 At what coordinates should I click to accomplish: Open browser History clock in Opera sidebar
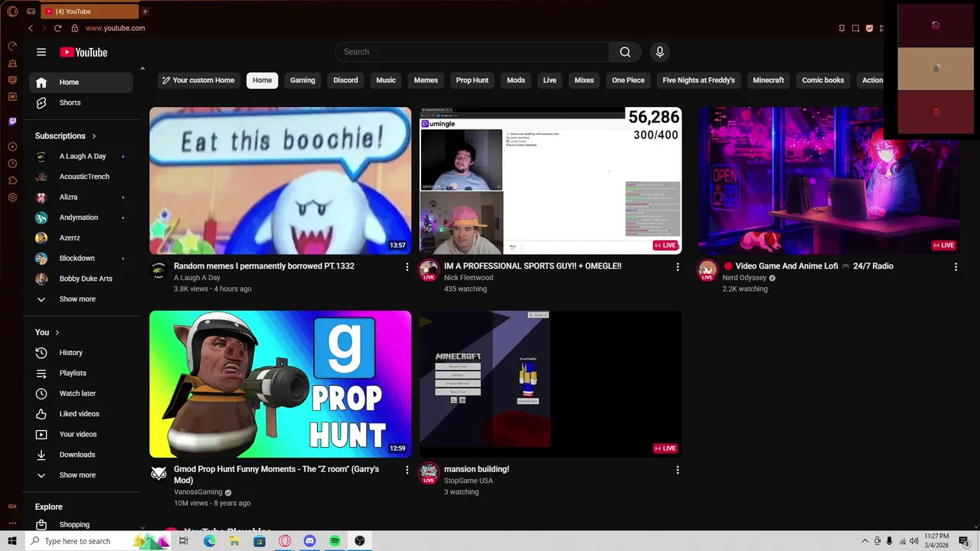tap(12, 164)
